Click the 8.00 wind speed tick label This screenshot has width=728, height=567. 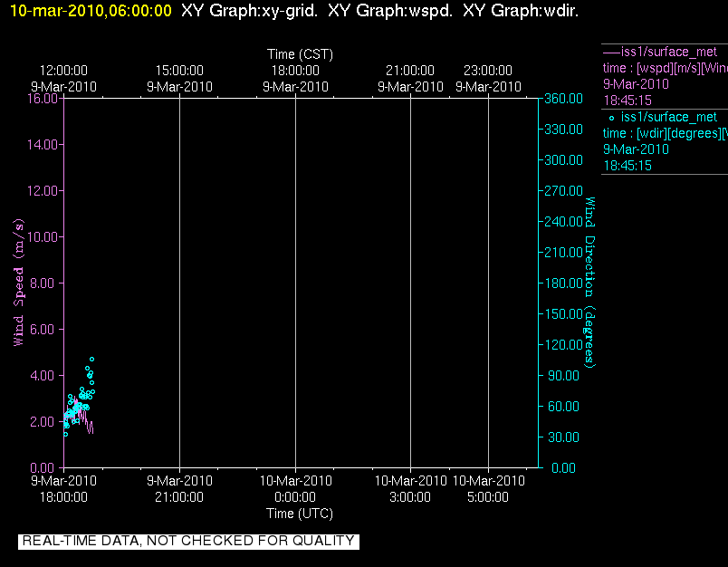coord(43,283)
